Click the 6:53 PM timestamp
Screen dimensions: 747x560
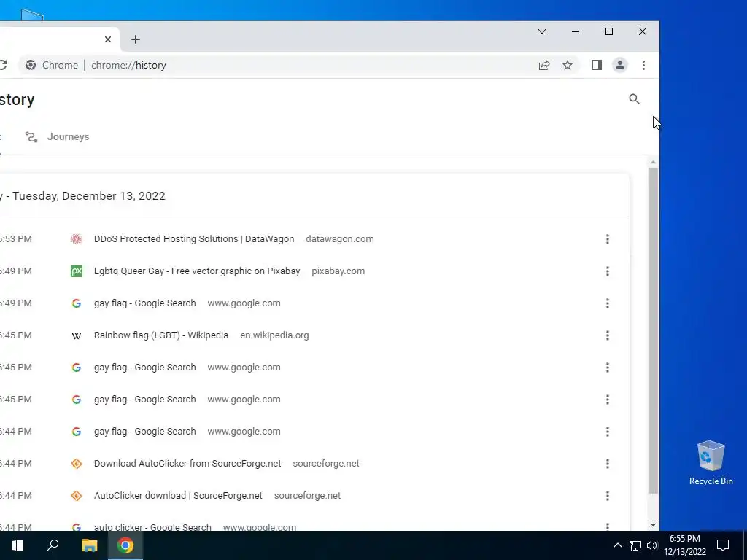click(16, 239)
